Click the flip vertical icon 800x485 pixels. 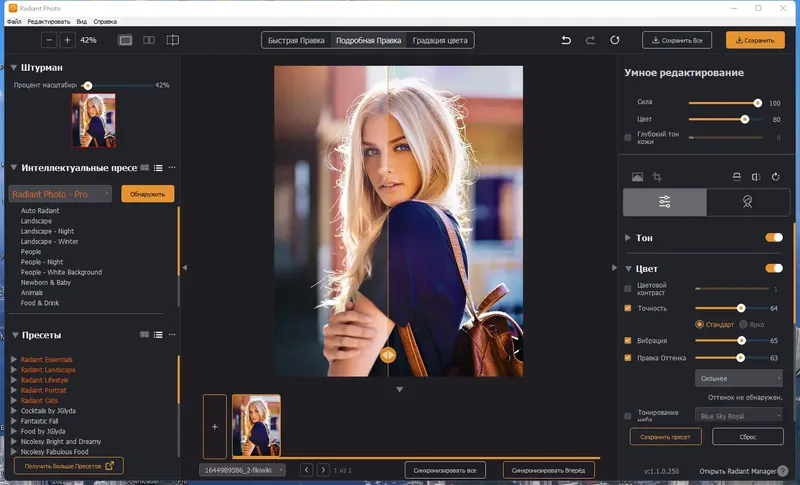736,177
